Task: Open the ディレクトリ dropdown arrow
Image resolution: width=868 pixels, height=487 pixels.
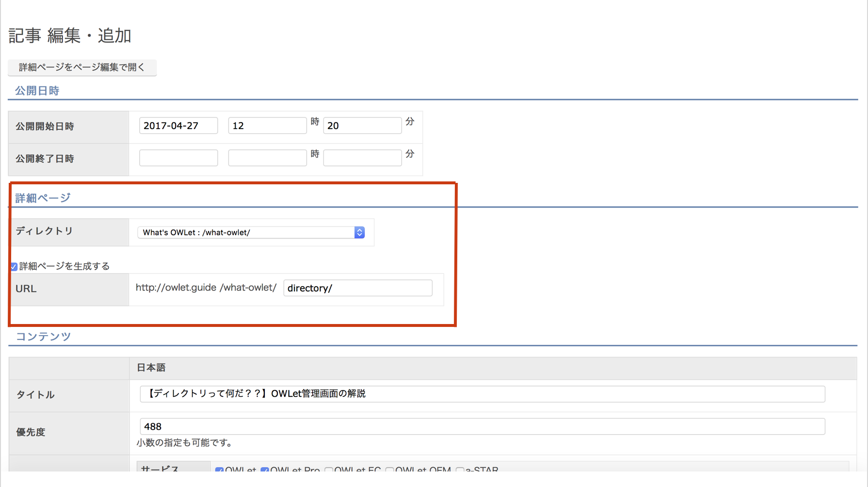Action: (x=359, y=233)
